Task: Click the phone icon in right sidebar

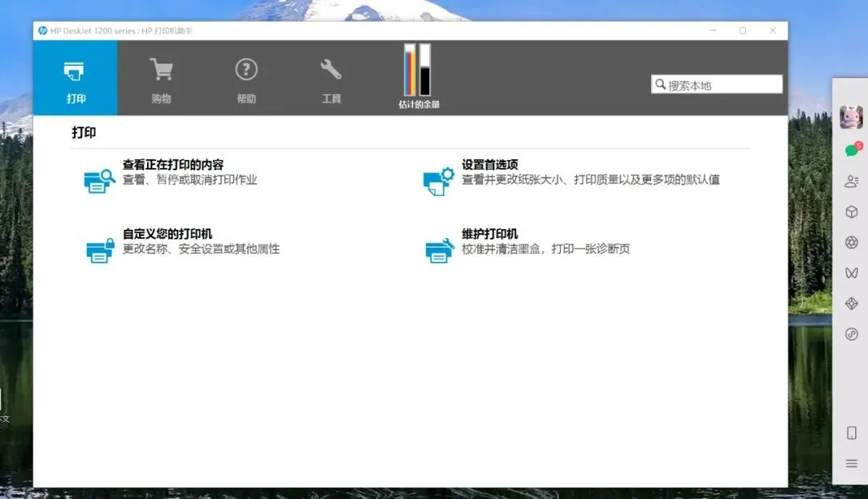Action: tap(851, 432)
